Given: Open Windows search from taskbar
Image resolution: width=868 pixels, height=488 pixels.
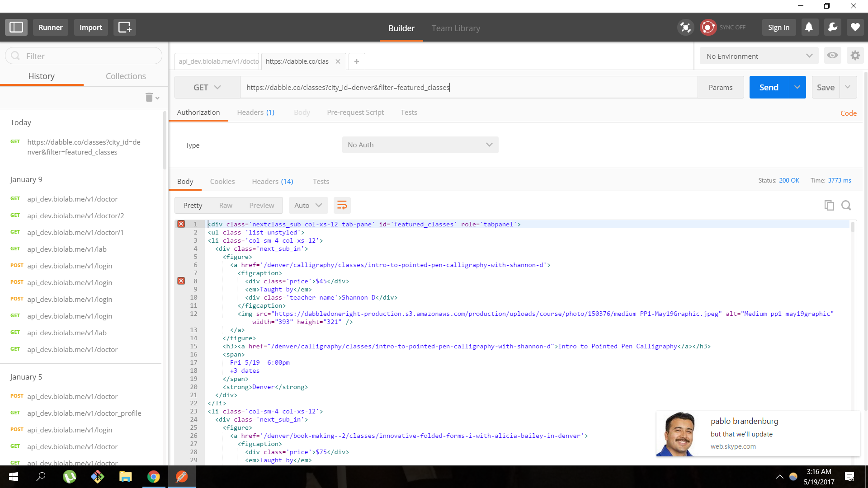Looking at the screenshot, I should point(41,477).
